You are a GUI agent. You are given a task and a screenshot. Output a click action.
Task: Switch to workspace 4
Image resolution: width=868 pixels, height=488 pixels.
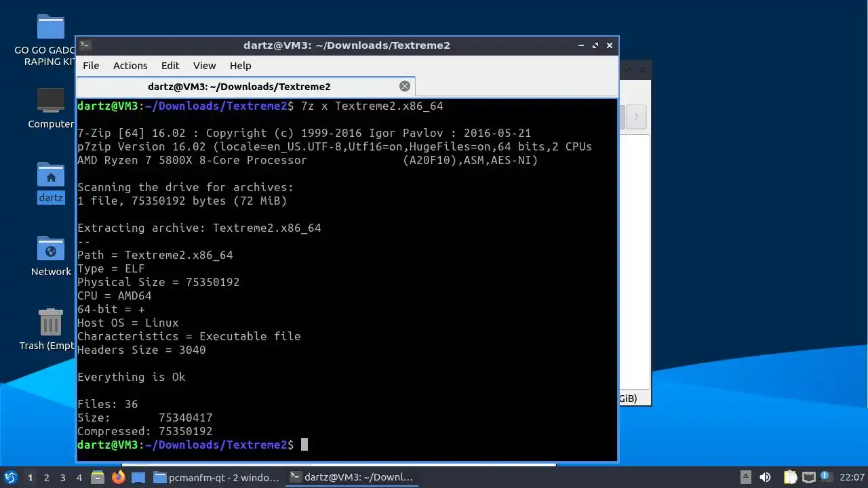(79, 477)
